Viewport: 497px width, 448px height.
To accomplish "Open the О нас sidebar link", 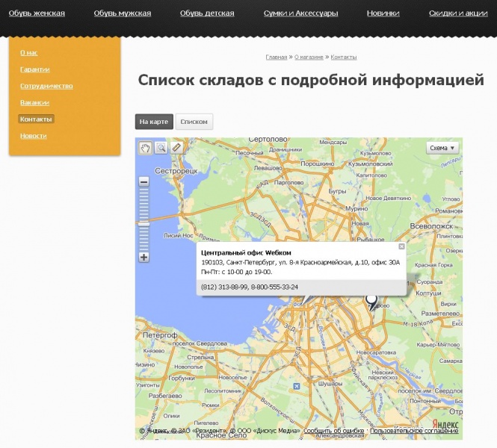I will pyautogui.click(x=29, y=53).
